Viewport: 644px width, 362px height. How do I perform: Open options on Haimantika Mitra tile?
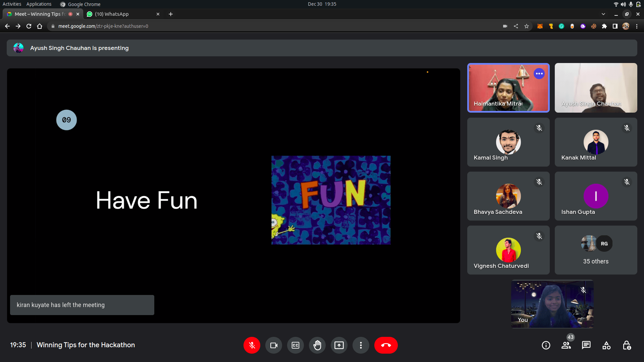539,74
